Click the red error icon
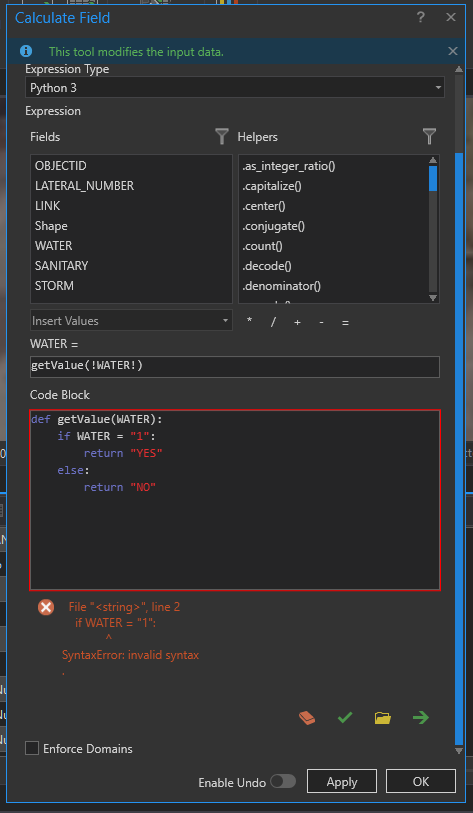Image resolution: width=473 pixels, height=813 pixels. (x=46, y=607)
